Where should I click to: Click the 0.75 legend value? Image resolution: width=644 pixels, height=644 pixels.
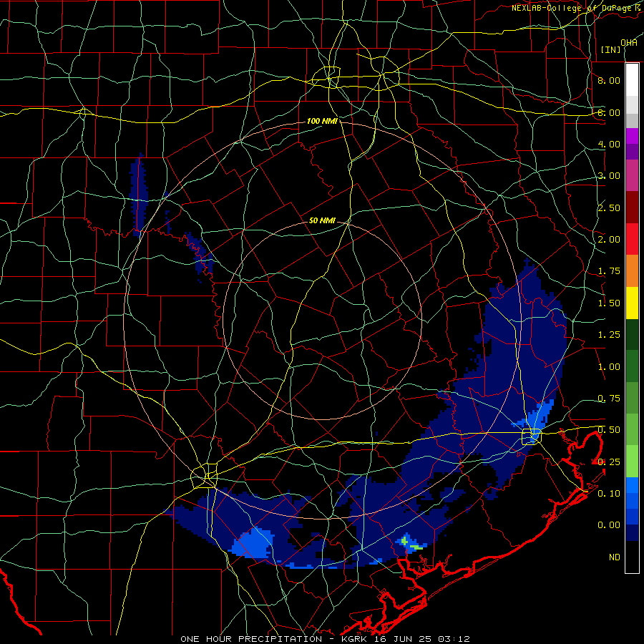[x=609, y=399]
